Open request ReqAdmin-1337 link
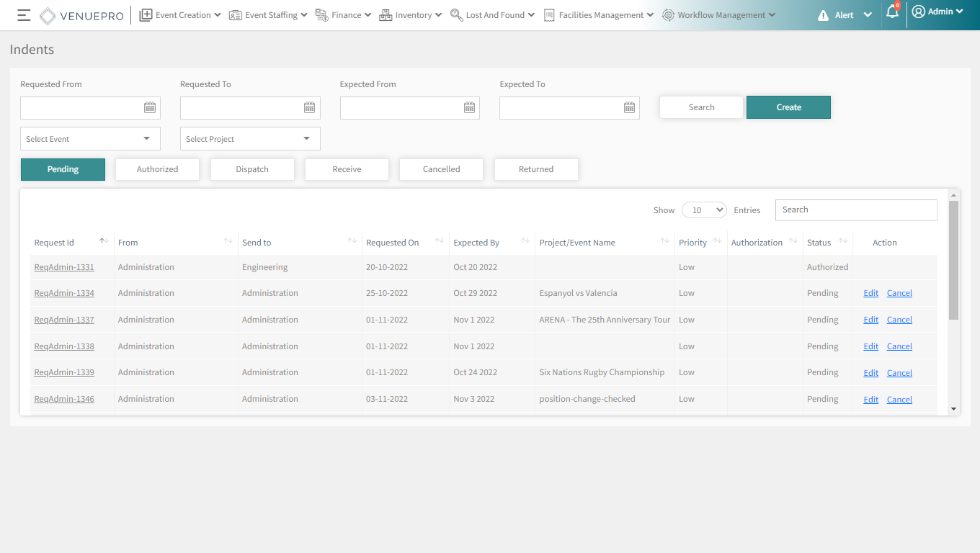980x553 pixels. tap(64, 320)
